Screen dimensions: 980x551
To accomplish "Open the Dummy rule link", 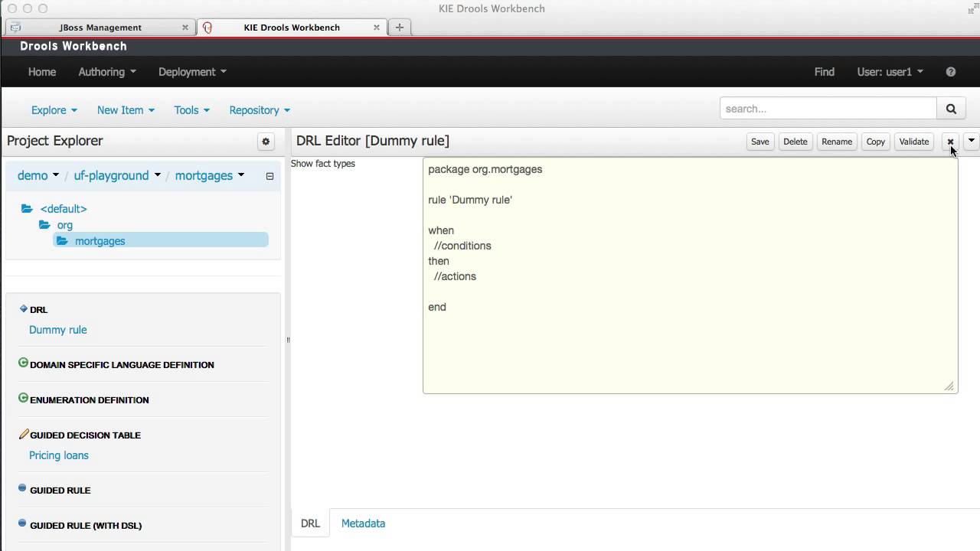I will 58,330.
